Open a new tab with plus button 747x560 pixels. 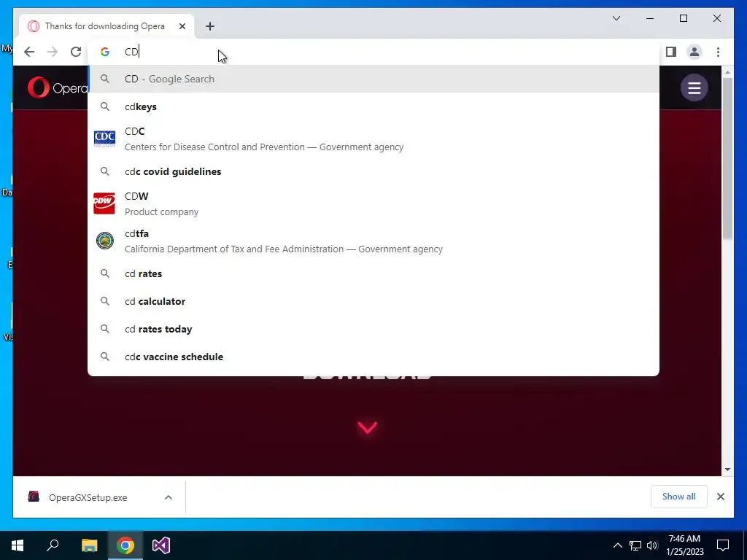[210, 27]
